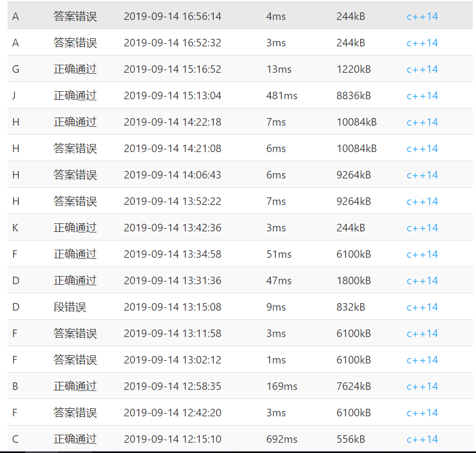476x453 pixels.
Task: Click the 段错误 status for problem D
Action: [70, 307]
